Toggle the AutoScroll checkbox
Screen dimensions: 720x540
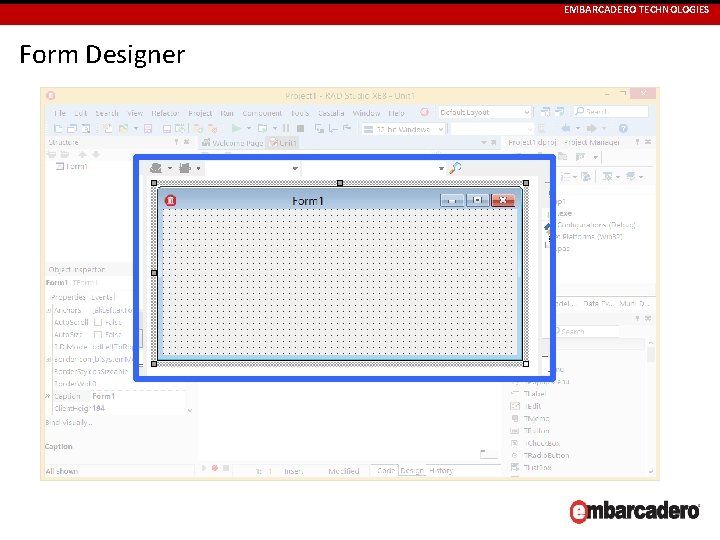pos(98,322)
